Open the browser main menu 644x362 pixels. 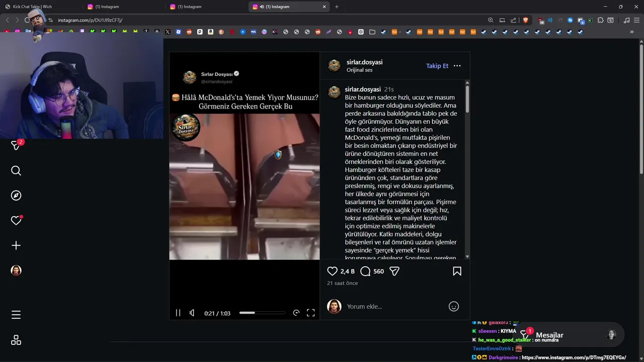click(636, 20)
